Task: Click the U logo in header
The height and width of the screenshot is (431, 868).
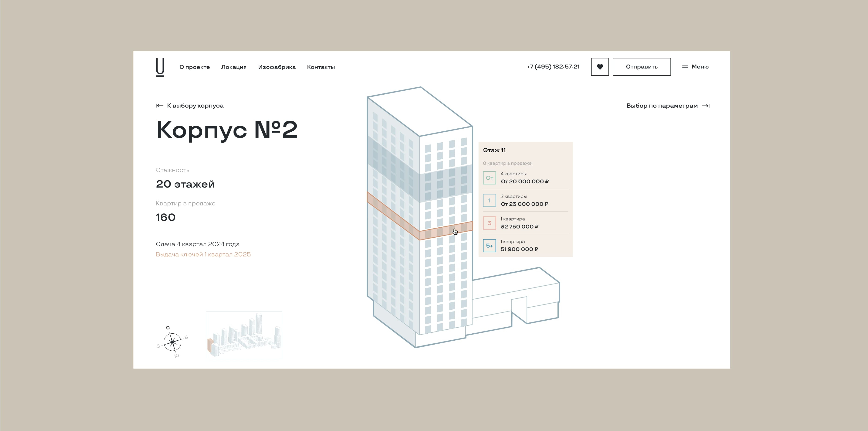Action: click(160, 67)
